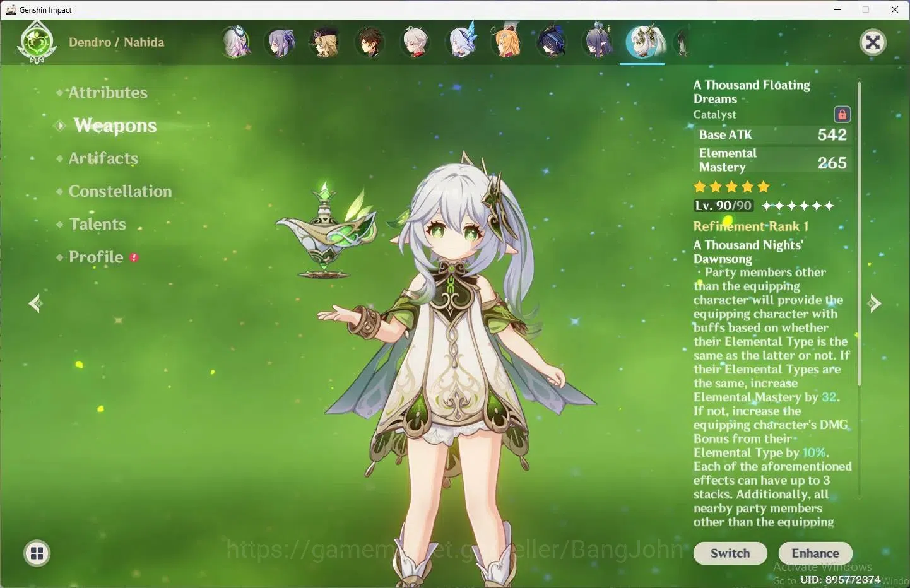Click the Elemental Mastery 265 stat row
The image size is (910, 588).
point(772,160)
